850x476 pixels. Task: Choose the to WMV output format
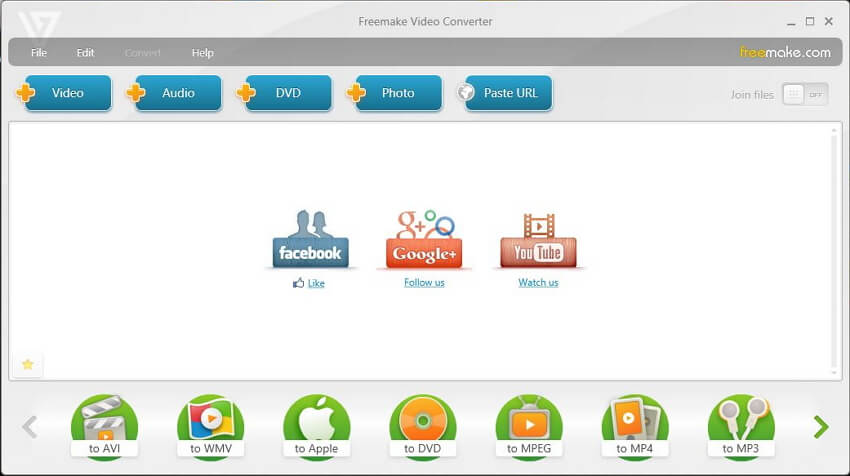pyautogui.click(x=210, y=427)
